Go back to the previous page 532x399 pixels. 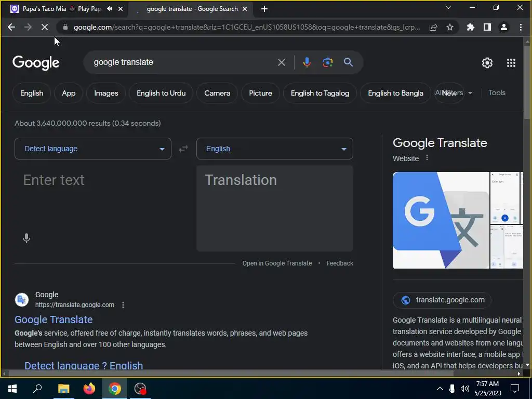[x=11, y=27]
